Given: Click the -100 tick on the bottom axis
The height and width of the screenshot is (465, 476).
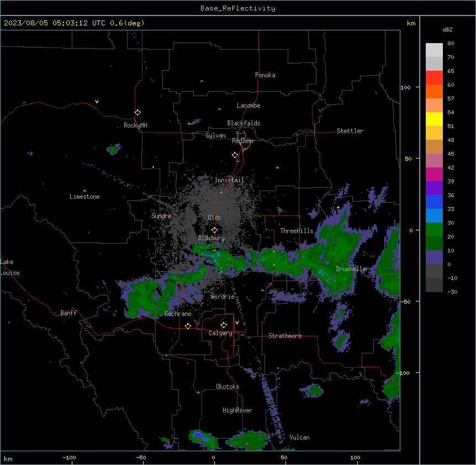Looking at the screenshot, I should [70, 458].
